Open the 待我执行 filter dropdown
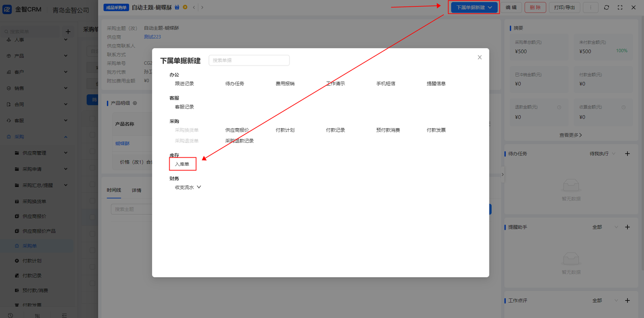The height and width of the screenshot is (318, 644). [603, 153]
